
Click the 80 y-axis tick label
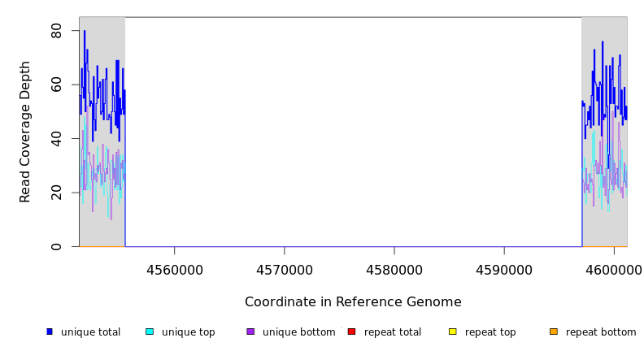(56, 31)
